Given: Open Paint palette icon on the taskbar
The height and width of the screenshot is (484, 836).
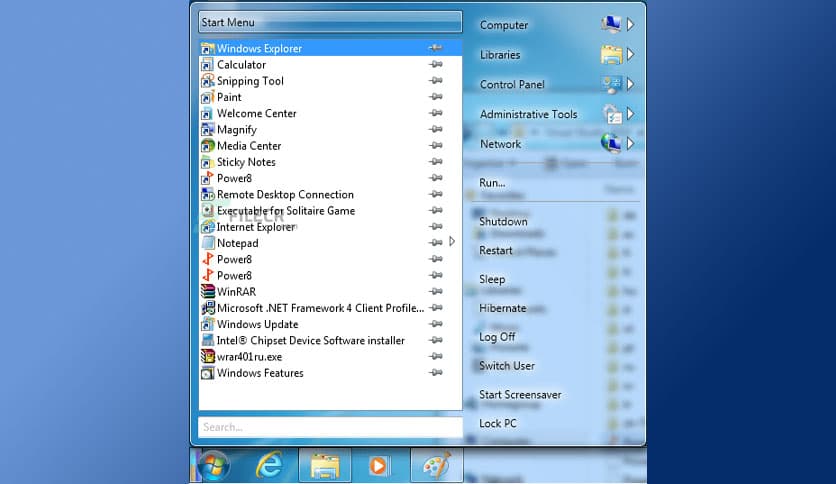Looking at the screenshot, I should click(437, 466).
